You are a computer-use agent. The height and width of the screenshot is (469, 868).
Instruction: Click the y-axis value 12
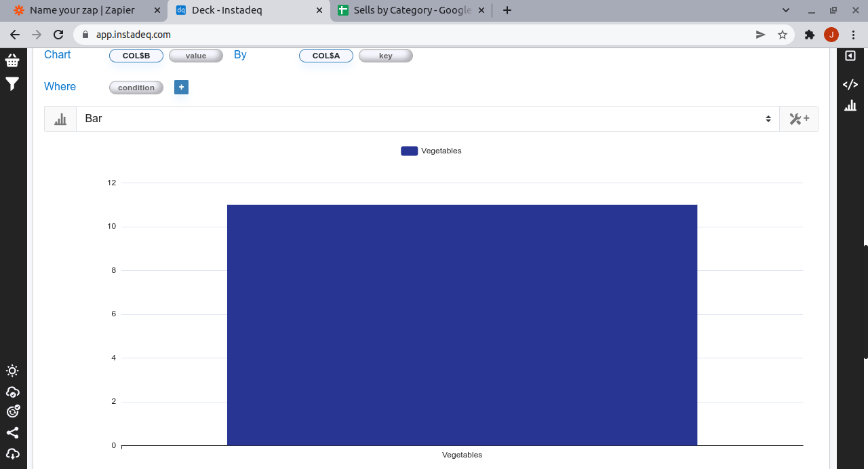112,183
